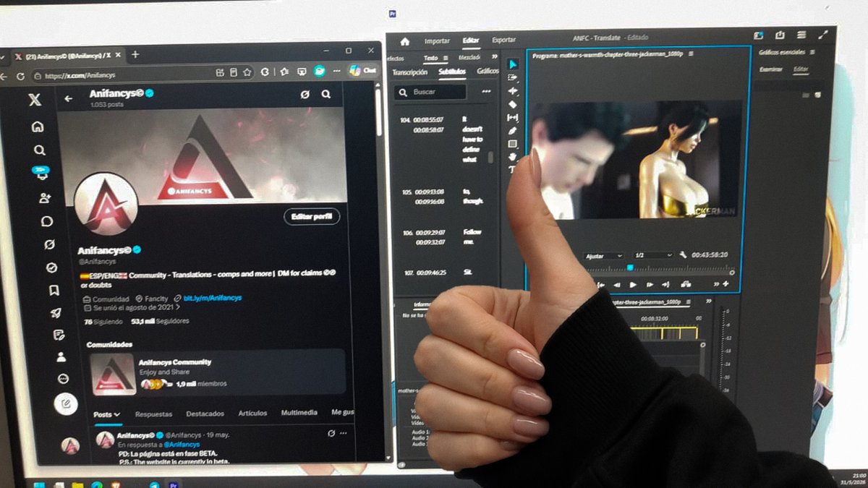Select the Slip tool

click(x=513, y=117)
